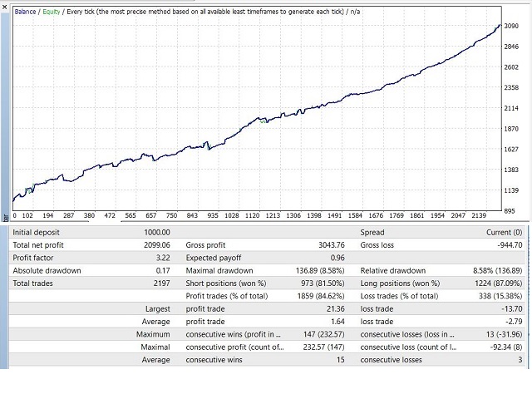Screen dimensions: 532x399
Task: Click largest profit trade value 21.36
Action: point(335,308)
